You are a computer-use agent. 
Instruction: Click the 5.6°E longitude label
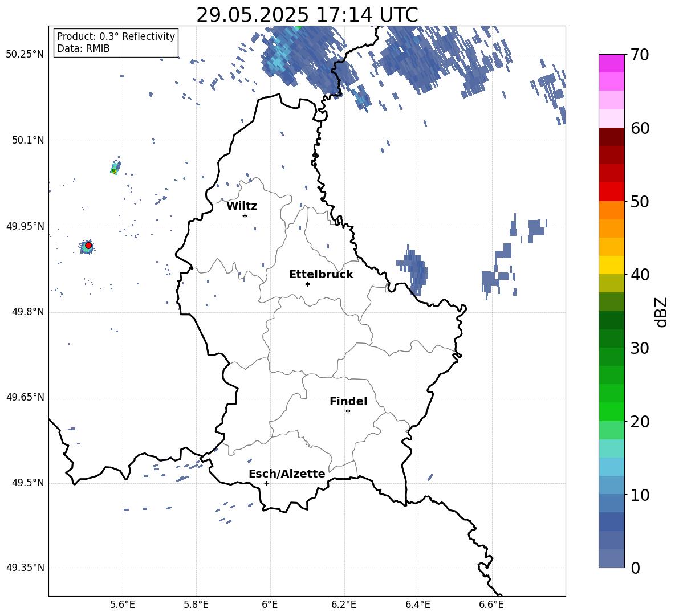coord(123,605)
